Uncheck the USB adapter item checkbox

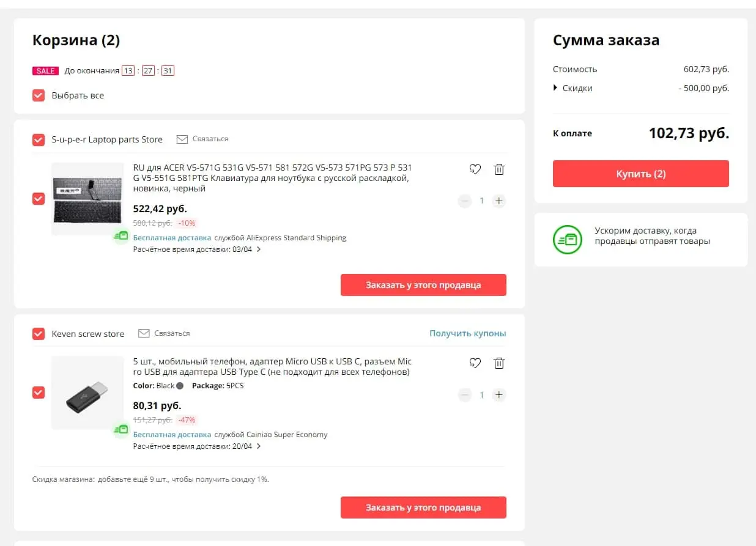pyautogui.click(x=39, y=393)
